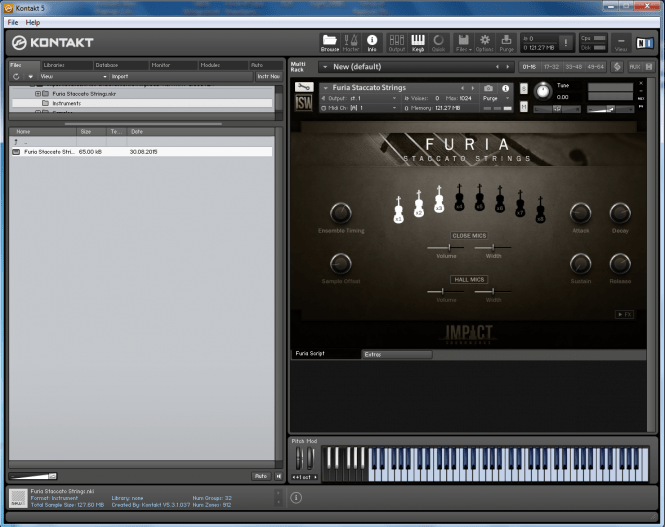The width and height of the screenshot is (665, 527).
Task: Save multi with the rack disk icon
Action: coord(648,67)
